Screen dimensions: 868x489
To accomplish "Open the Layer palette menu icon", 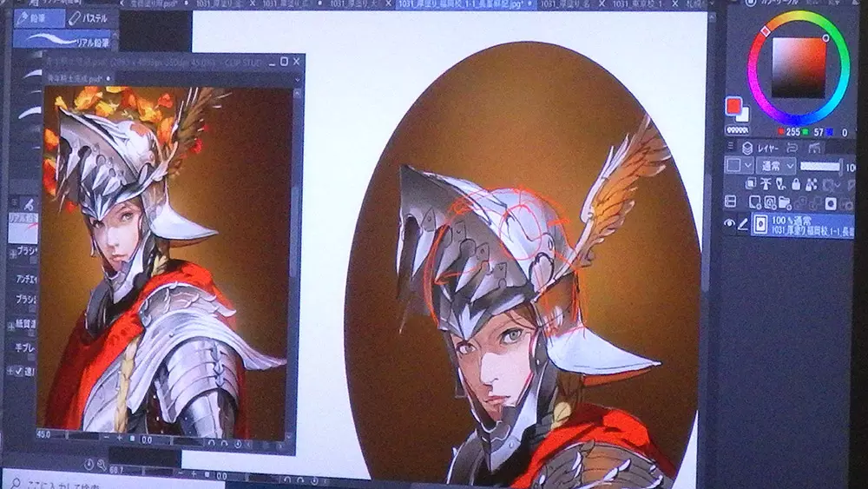I will [730, 146].
